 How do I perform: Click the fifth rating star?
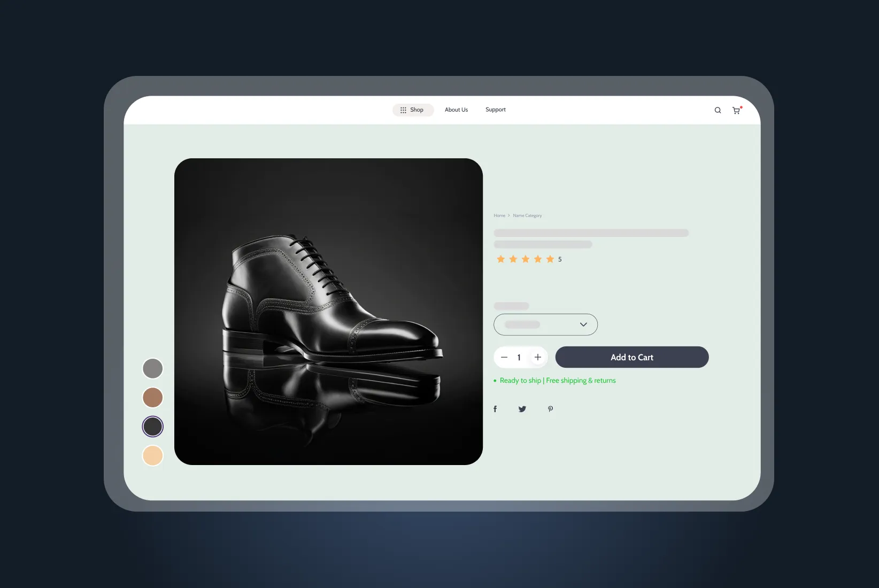tap(550, 259)
